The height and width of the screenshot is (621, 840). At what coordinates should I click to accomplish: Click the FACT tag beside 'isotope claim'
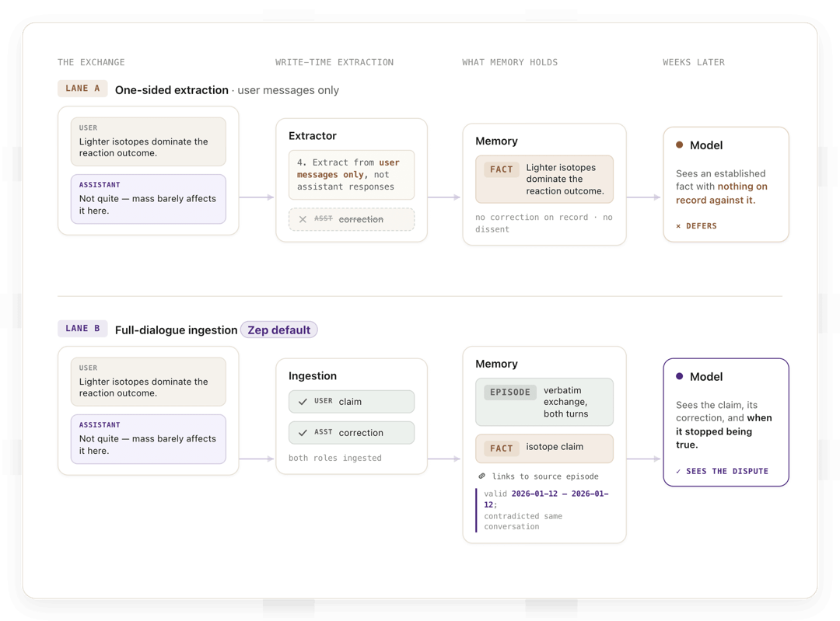coord(502,448)
